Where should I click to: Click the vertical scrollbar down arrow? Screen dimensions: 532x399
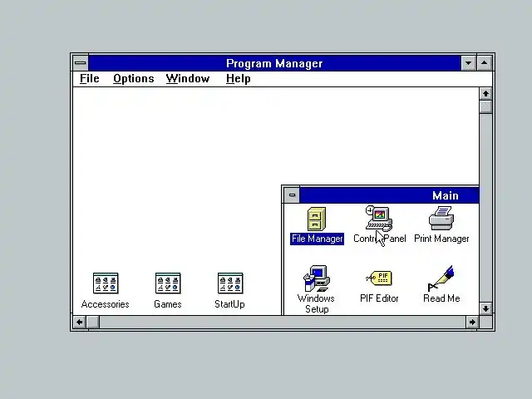[485, 308]
